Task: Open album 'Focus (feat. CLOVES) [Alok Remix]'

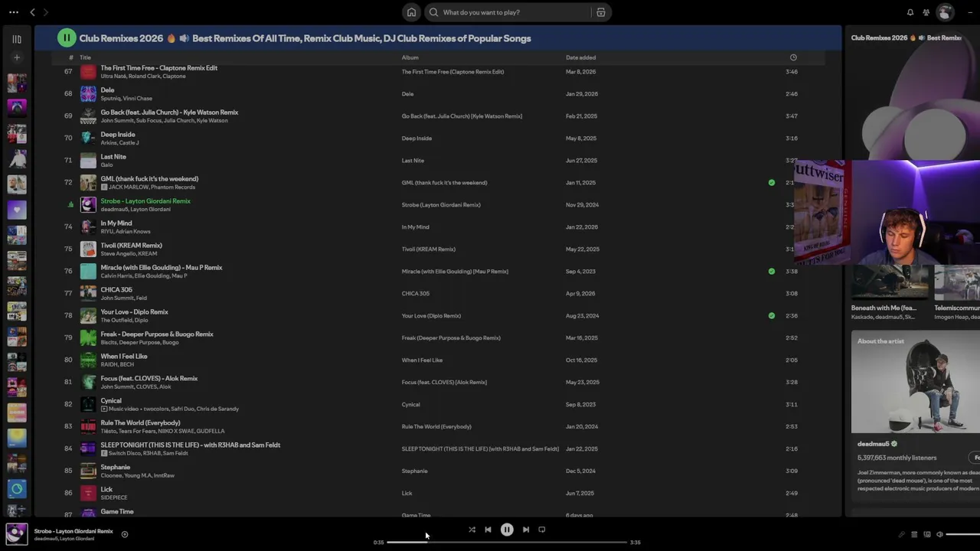Action: 444,383
